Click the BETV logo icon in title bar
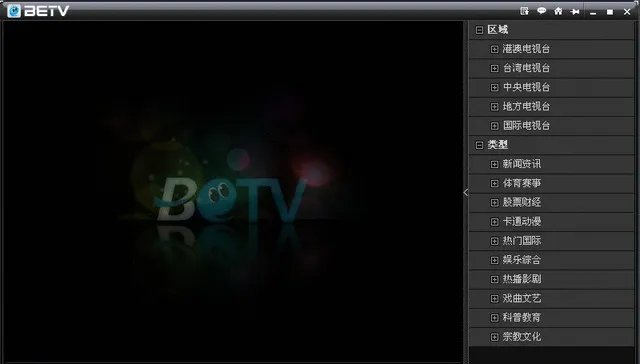 pos(14,11)
